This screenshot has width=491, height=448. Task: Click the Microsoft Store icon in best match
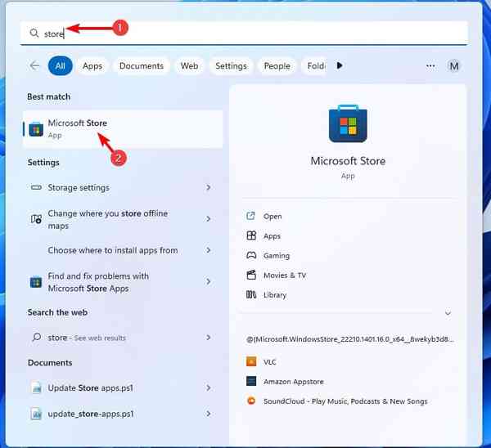(36, 129)
